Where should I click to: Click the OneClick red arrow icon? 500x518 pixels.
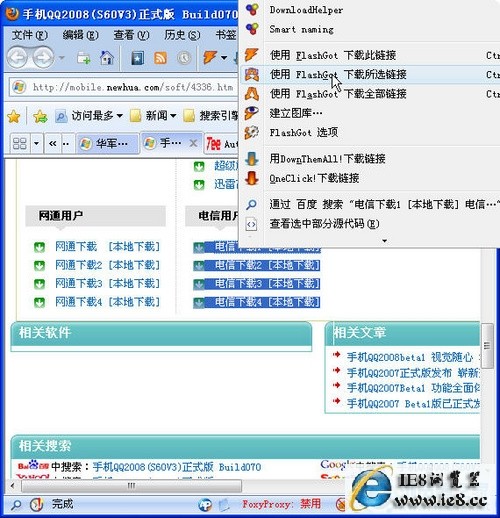point(252,178)
